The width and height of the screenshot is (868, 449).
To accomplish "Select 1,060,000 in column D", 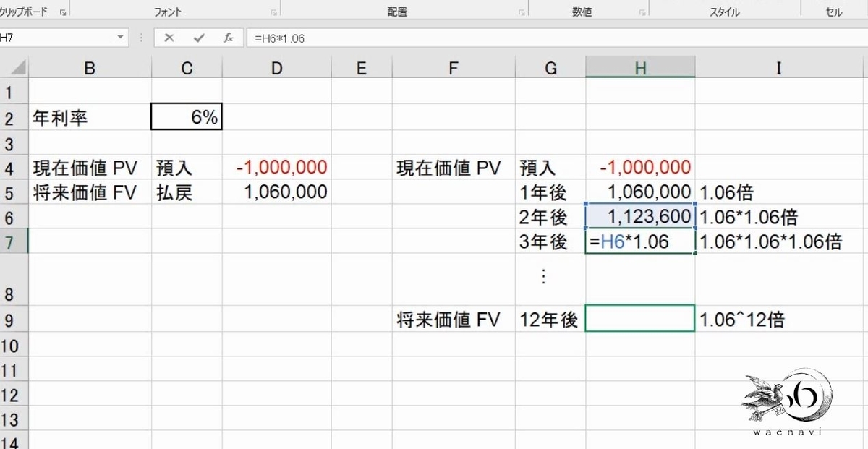I will pyautogui.click(x=277, y=192).
